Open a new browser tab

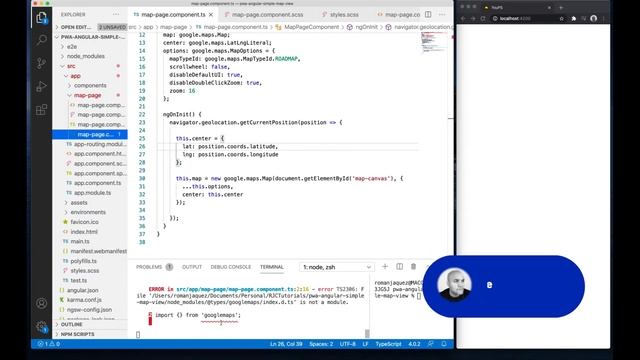[561, 7]
